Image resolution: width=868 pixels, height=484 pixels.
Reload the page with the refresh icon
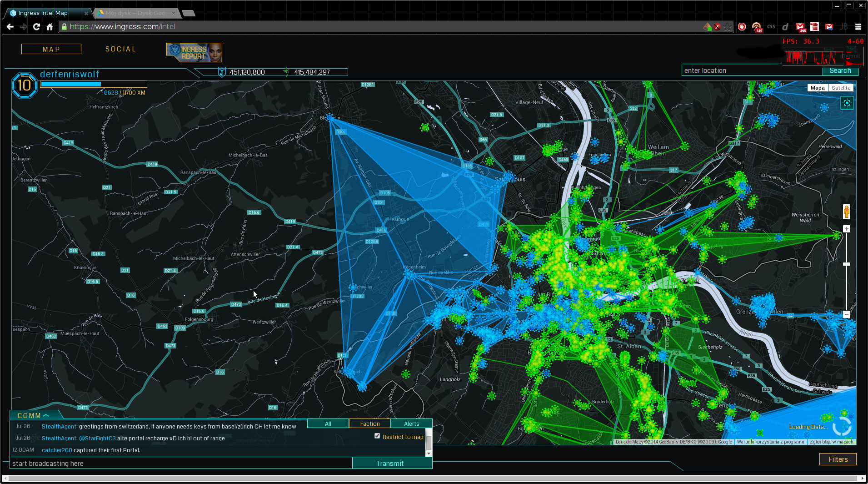coord(36,27)
